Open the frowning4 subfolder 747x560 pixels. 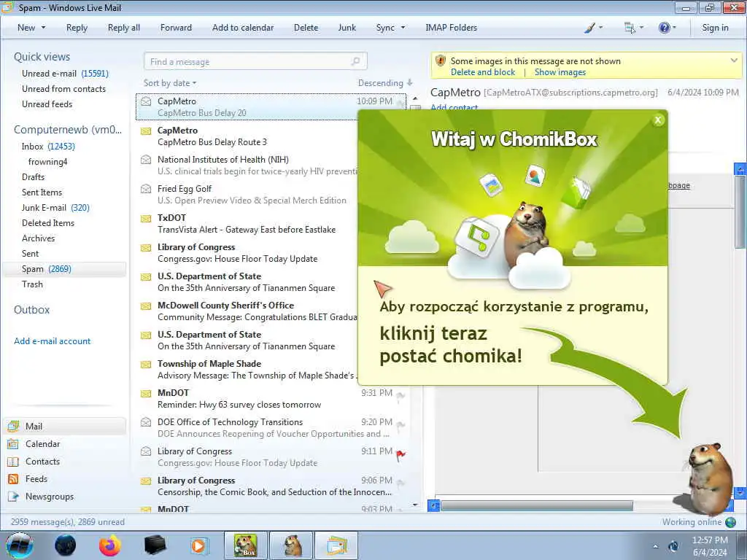tap(47, 161)
